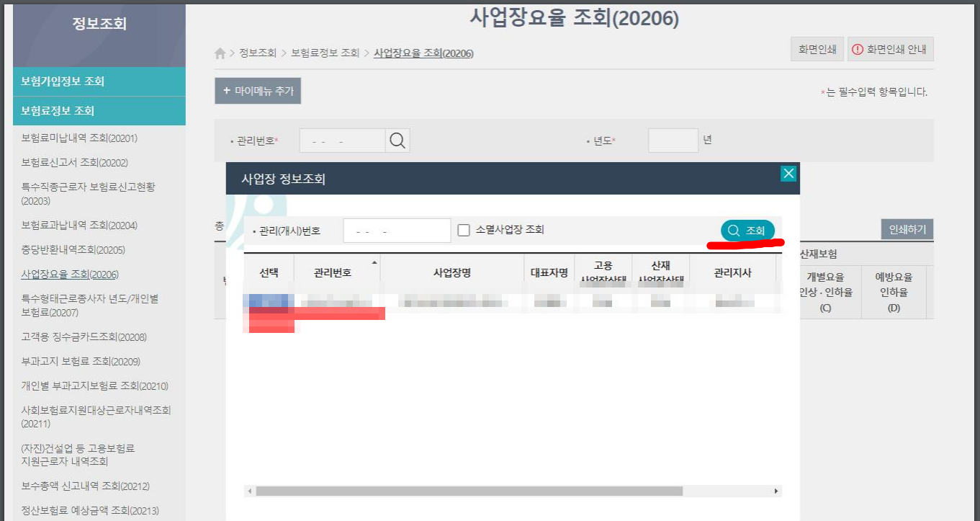Enable the 소멸사업장 조회 checkbox
Screen dimensions: 980x521
click(x=464, y=231)
